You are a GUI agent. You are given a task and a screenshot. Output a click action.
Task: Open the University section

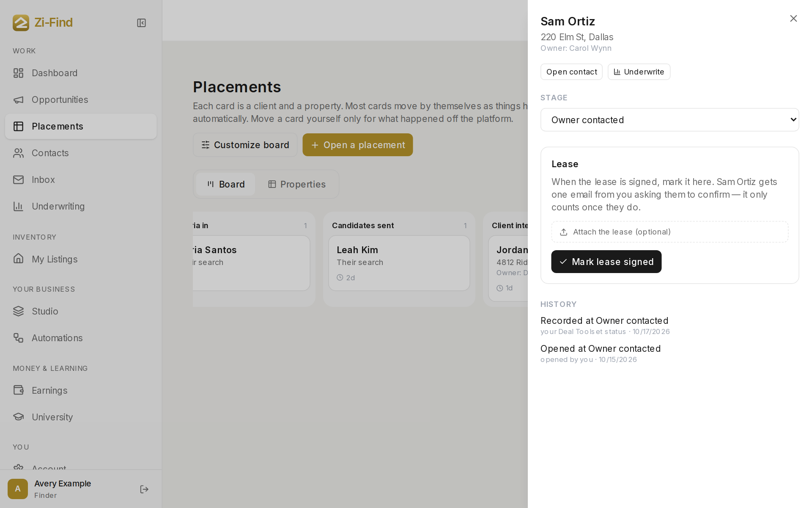click(x=81, y=417)
